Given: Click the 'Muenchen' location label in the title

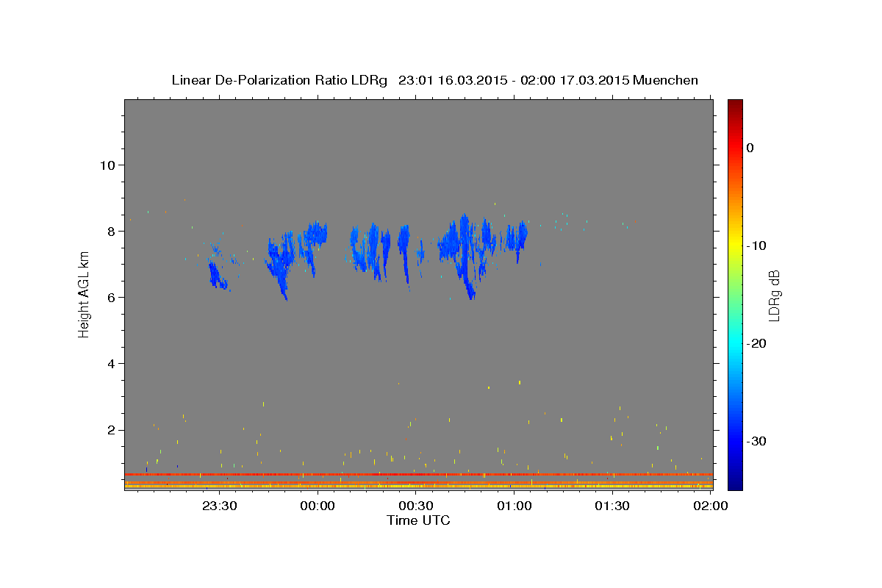Looking at the screenshot, I should coord(666,80).
